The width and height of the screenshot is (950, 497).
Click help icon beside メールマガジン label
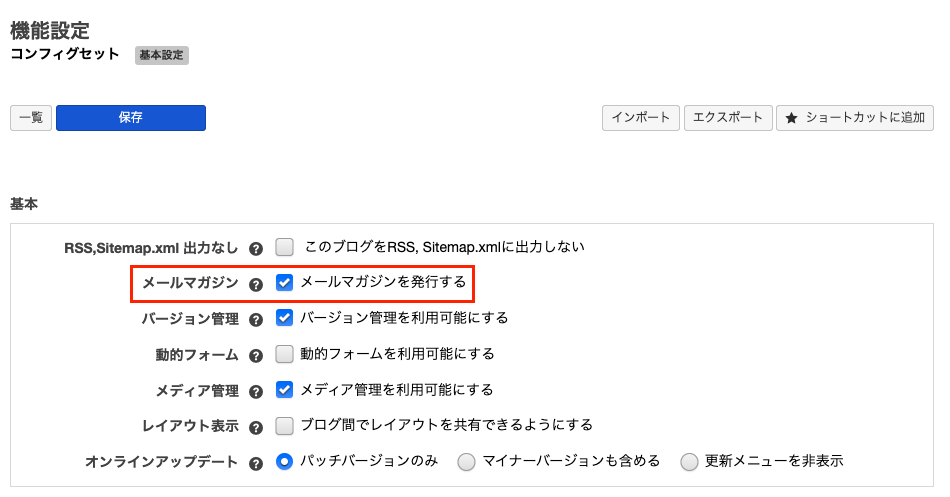tap(256, 284)
